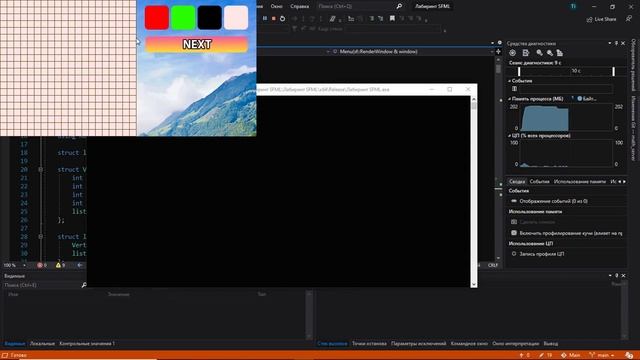Screen dimensions: 640x360
Task: Pick the green color swatch
Action: point(183,18)
